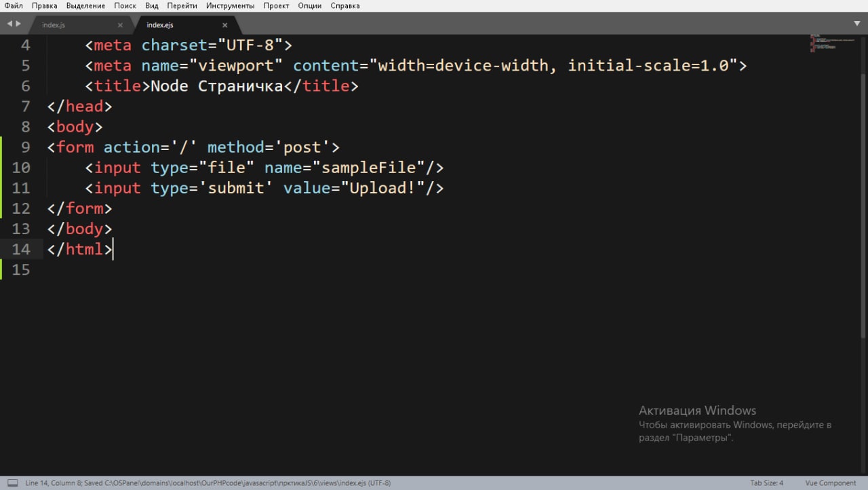Click line number 15 in gutter
Screen dimensions: 868x490
(21, 269)
